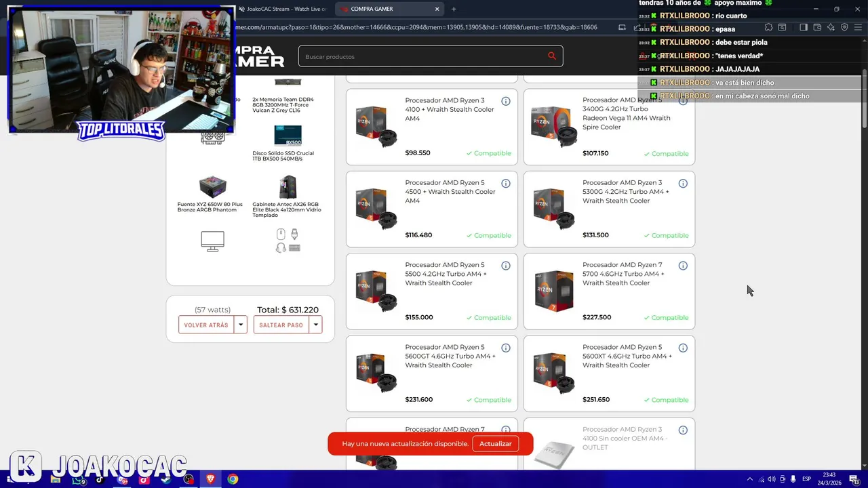This screenshot has height=488, width=868.
Task: Expand dropdown arrow next to Saltar Paso
Action: click(315, 325)
